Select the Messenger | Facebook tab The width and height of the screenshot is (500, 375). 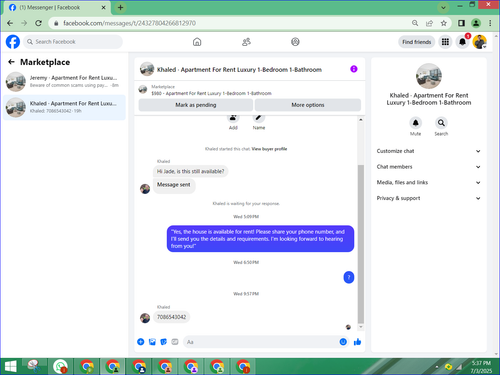coord(57,7)
